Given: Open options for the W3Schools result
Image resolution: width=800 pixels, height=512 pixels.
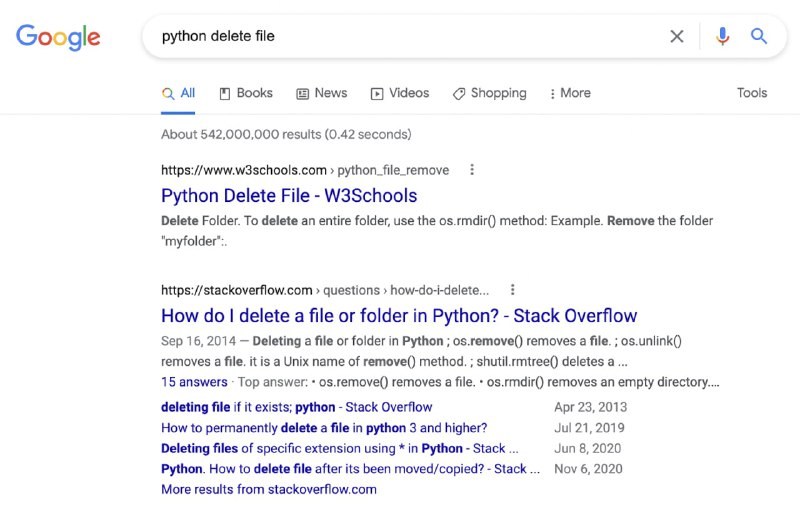Looking at the screenshot, I should [472, 170].
